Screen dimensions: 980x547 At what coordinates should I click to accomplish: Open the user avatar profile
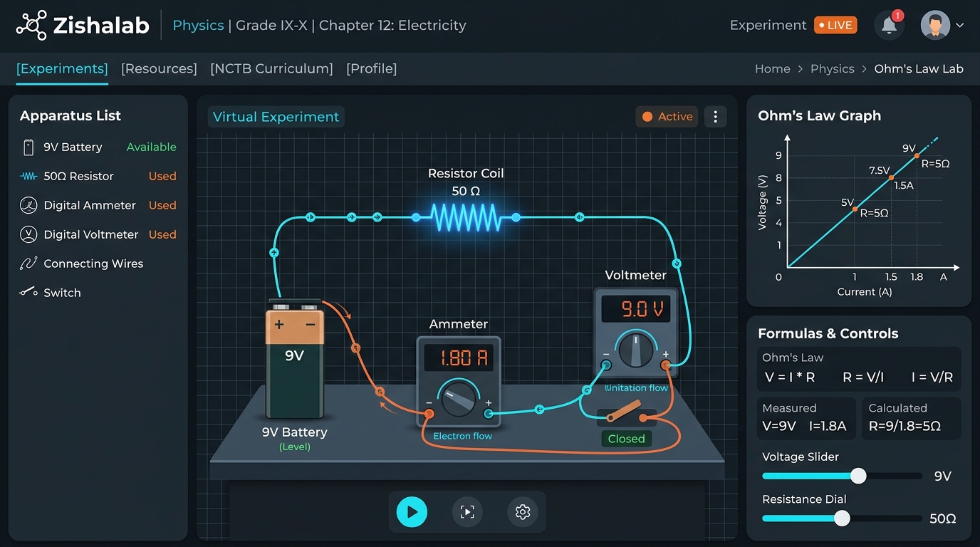coord(935,25)
